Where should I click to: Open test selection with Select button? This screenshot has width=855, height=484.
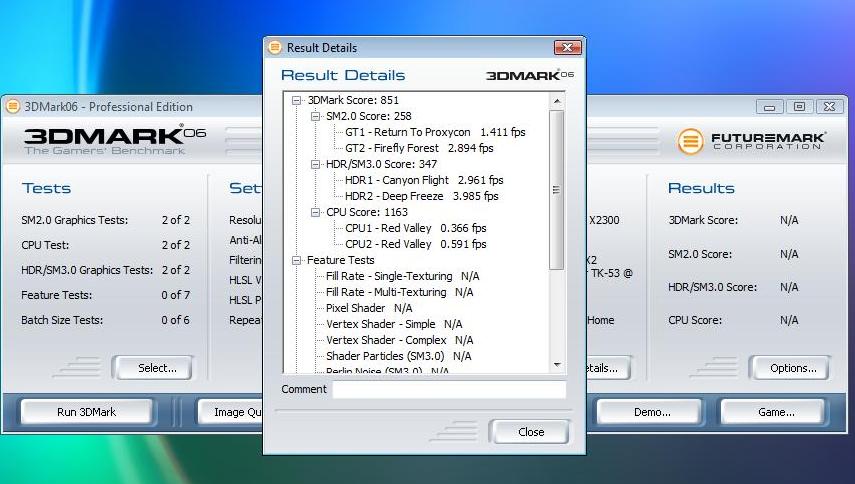click(157, 368)
